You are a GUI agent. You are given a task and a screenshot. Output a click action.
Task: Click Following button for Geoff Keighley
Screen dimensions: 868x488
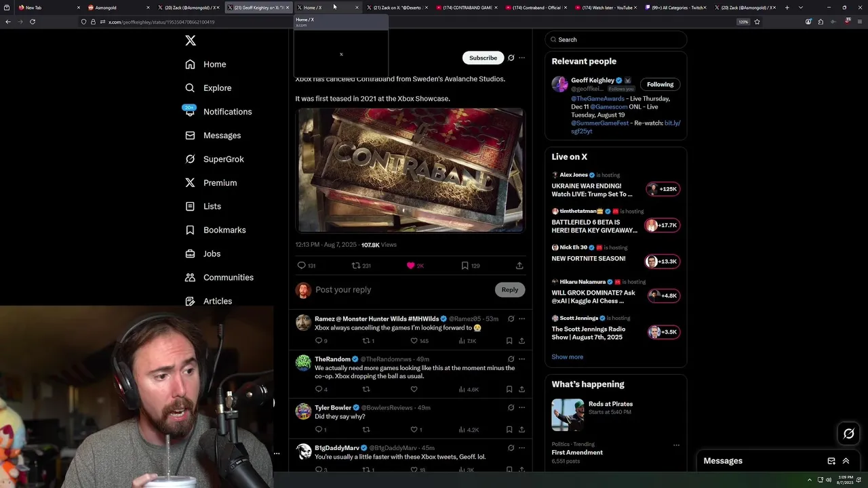[660, 84]
